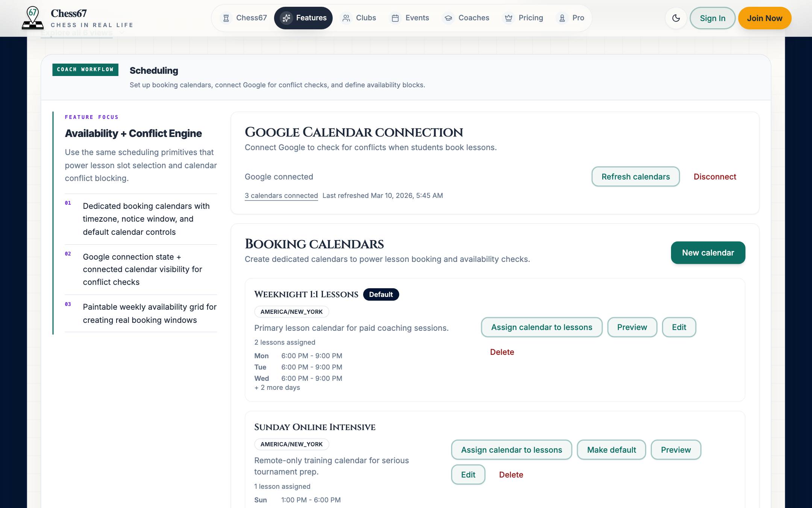Open the Pricing page
Image resolution: width=812 pixels, height=508 pixels.
(524, 18)
